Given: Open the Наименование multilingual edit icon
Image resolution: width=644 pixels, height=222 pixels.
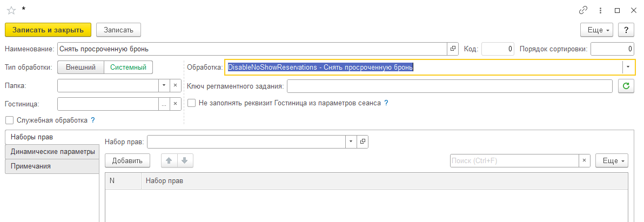Looking at the screenshot, I should click(453, 49).
